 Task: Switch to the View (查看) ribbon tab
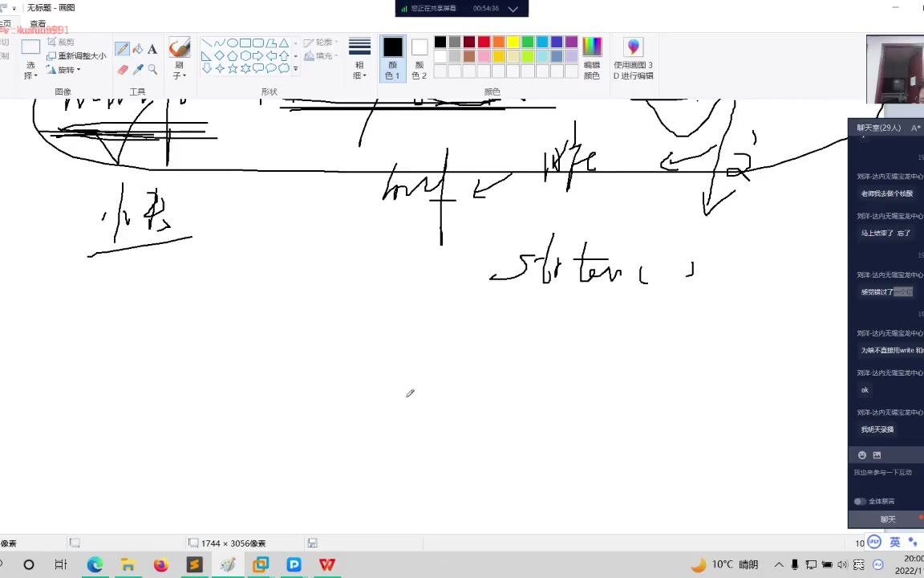pyautogui.click(x=38, y=24)
